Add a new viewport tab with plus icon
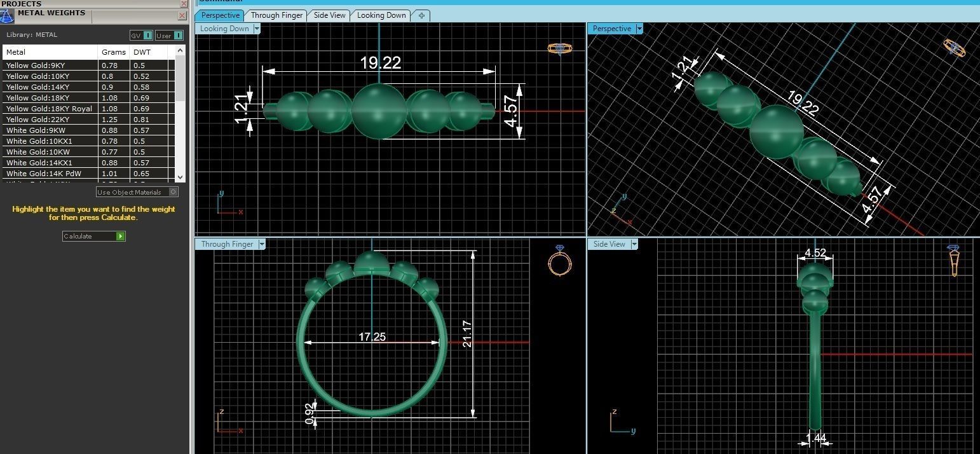 pyautogui.click(x=421, y=15)
